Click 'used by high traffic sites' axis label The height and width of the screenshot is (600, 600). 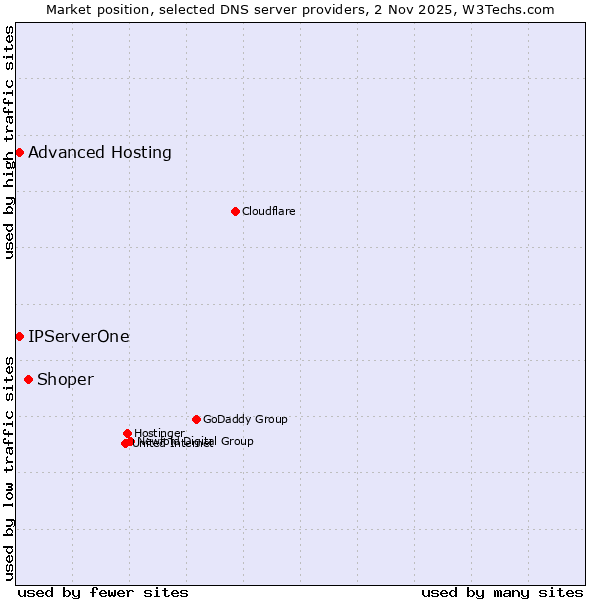pyautogui.click(x=9, y=142)
